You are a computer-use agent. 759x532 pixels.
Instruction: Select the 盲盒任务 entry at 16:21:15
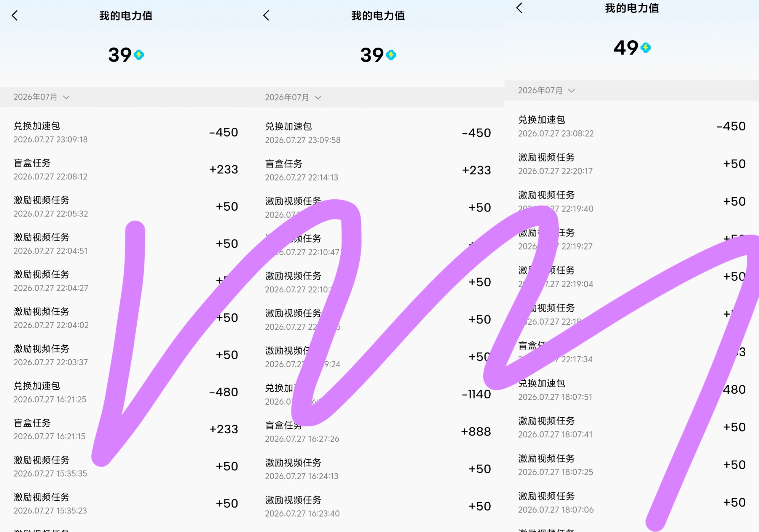[x=126, y=429]
